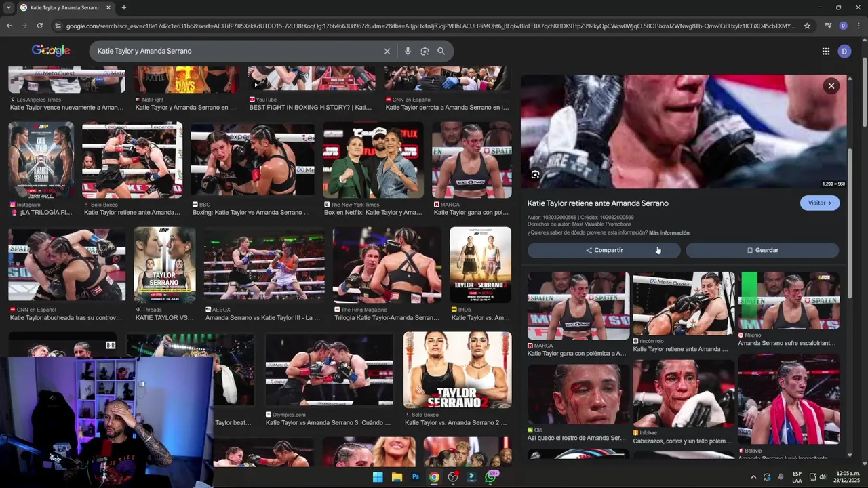Click into the Google search field
Image resolution: width=868 pixels, height=488 pixels.
click(x=237, y=51)
